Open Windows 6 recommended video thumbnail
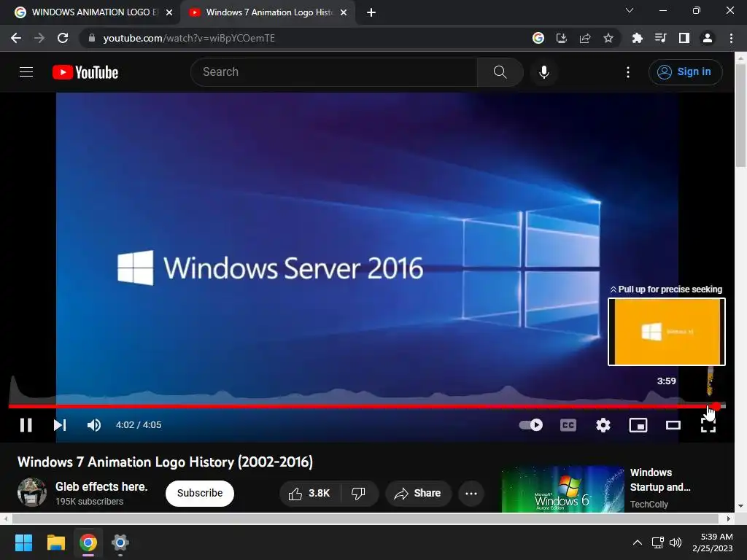This screenshot has height=560, width=747. 562,489
